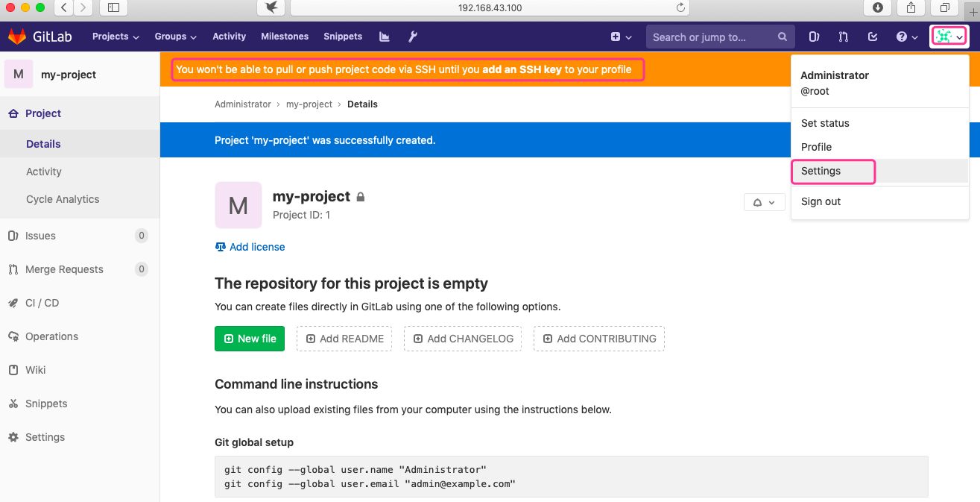The height and width of the screenshot is (502, 980).
Task: Click the issues count badge 0
Action: pyautogui.click(x=142, y=236)
